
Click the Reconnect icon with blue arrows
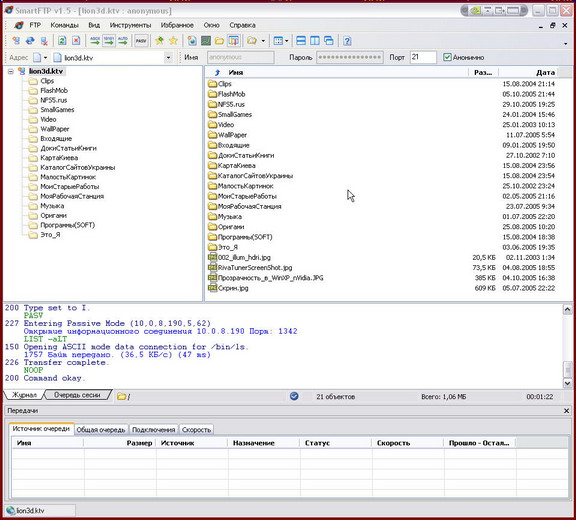(x=30, y=41)
